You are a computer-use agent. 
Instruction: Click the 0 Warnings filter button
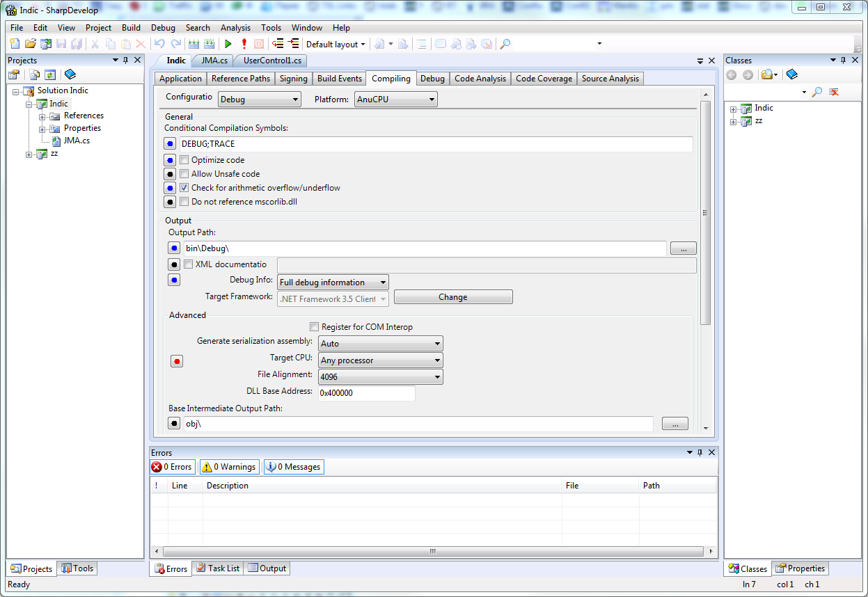point(229,467)
